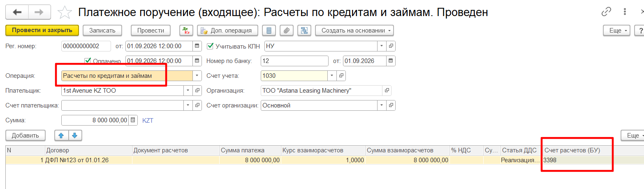
Task: Uncheck the Оплачено checkbox
Action: click(87, 61)
